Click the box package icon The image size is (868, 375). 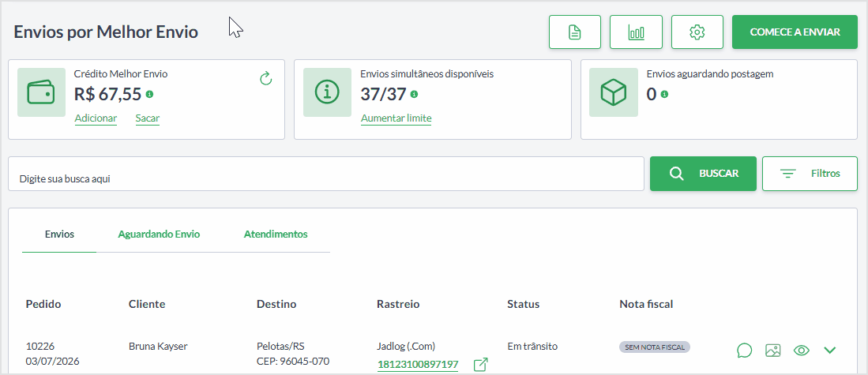point(614,92)
